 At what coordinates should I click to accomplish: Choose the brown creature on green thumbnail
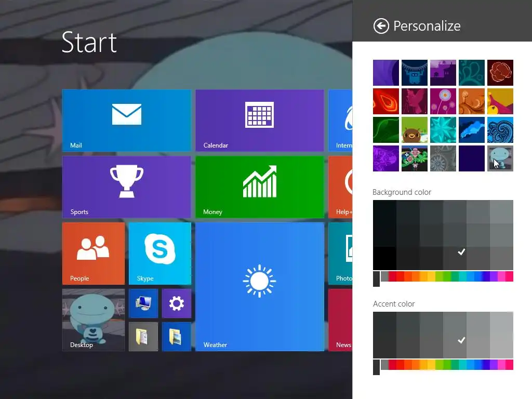pos(414,130)
